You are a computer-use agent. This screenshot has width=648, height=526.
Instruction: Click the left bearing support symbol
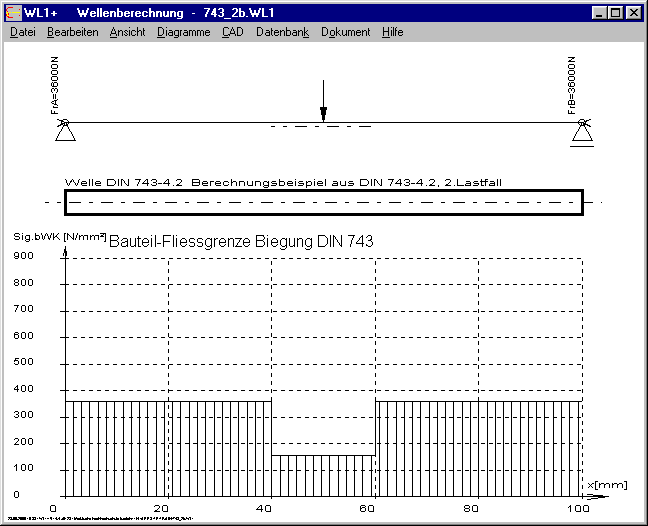[63, 130]
